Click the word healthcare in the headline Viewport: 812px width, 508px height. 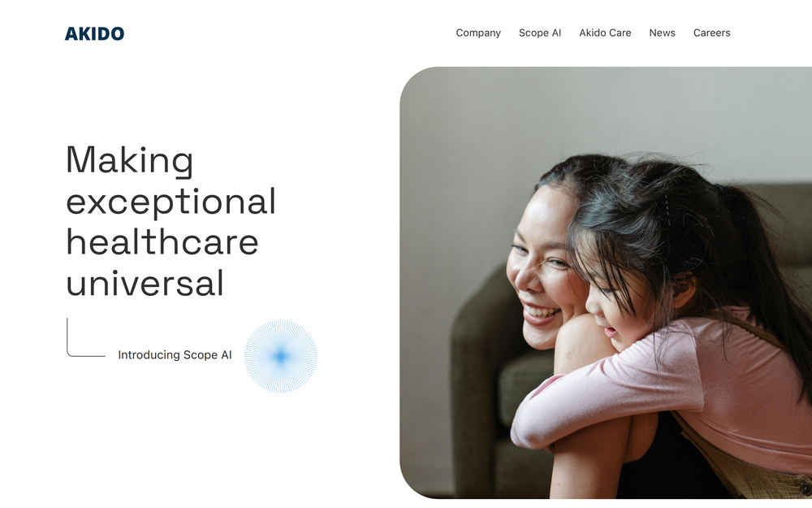[x=162, y=242]
